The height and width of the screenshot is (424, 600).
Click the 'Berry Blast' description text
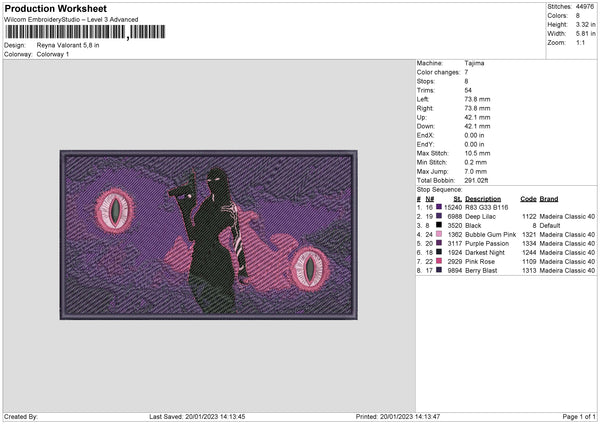tap(481, 271)
